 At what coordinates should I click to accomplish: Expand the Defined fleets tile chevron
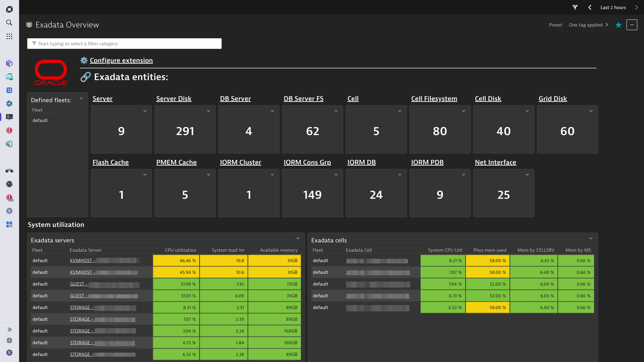pos(81,98)
